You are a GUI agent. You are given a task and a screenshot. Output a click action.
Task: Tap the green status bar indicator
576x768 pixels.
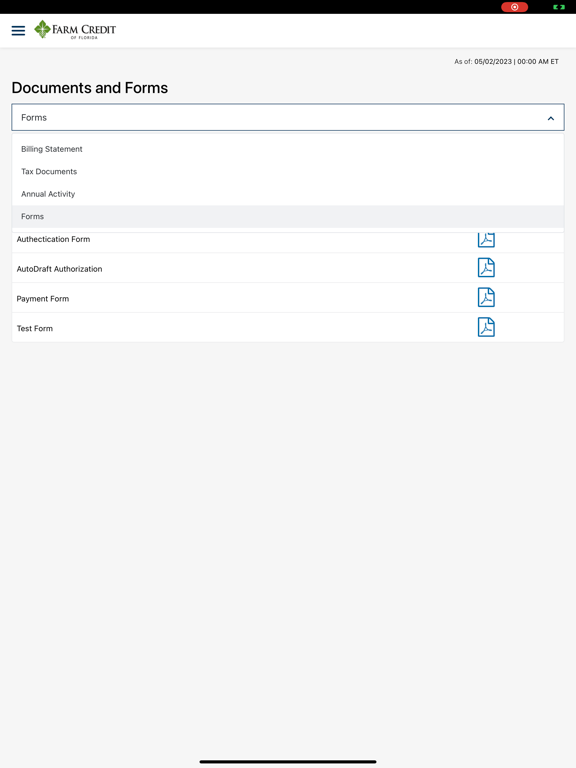pyautogui.click(x=559, y=7)
